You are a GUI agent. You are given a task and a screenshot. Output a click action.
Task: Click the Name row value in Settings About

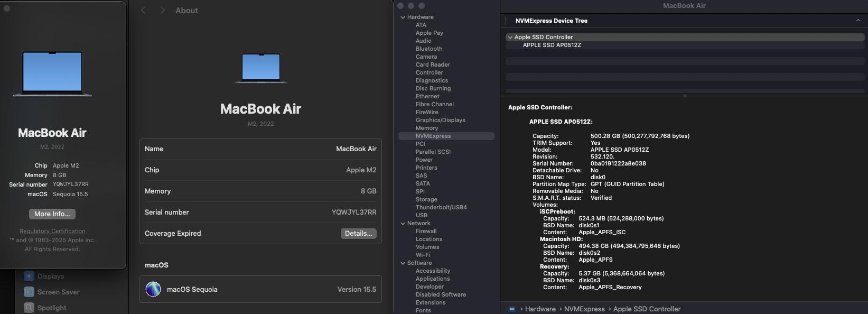[x=356, y=149]
